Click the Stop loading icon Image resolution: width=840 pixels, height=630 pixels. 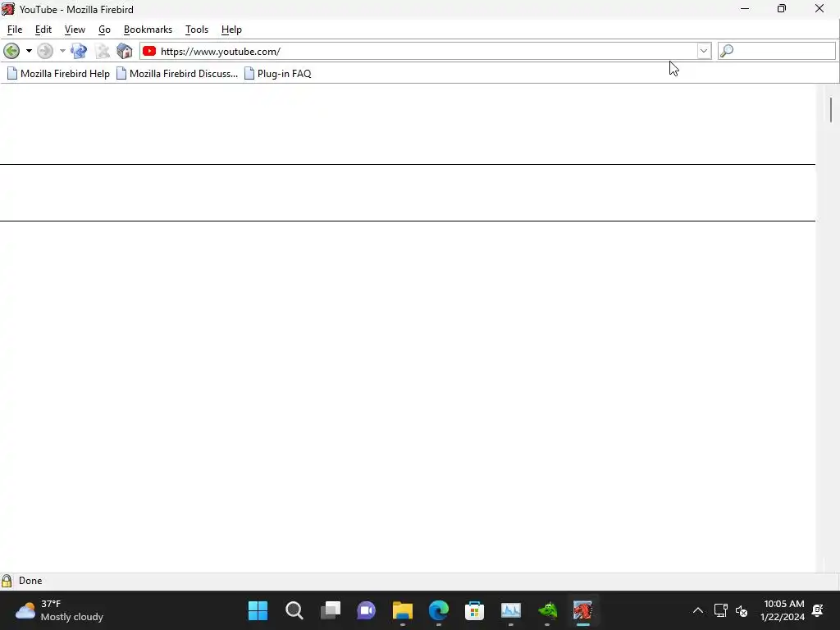[x=102, y=51]
